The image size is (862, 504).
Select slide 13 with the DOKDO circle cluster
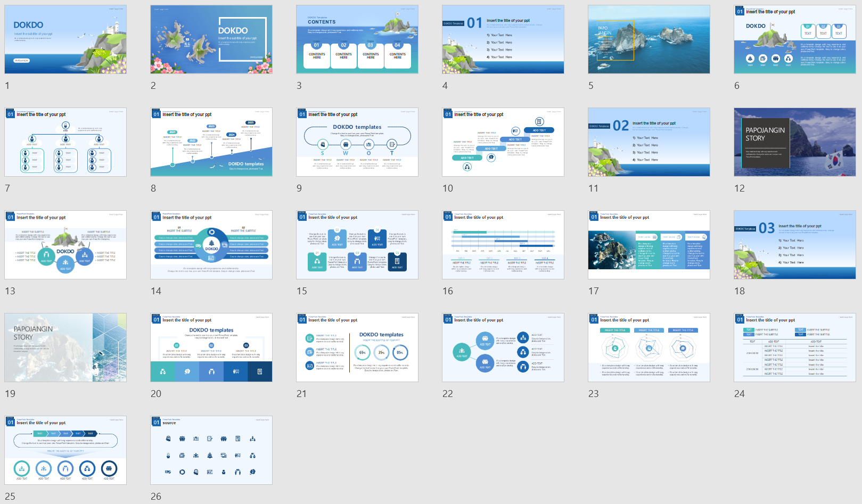click(x=65, y=245)
